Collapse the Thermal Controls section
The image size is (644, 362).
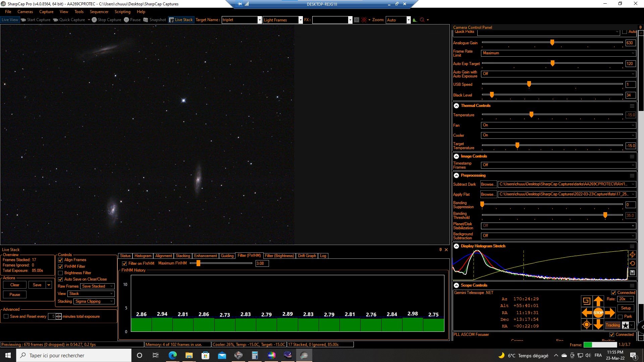click(x=456, y=106)
